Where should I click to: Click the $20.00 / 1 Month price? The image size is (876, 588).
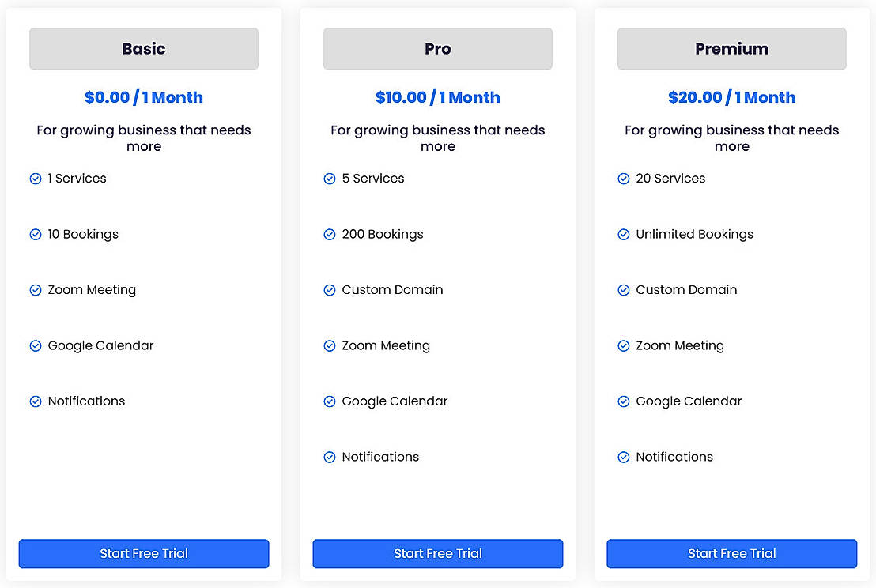[x=732, y=97]
